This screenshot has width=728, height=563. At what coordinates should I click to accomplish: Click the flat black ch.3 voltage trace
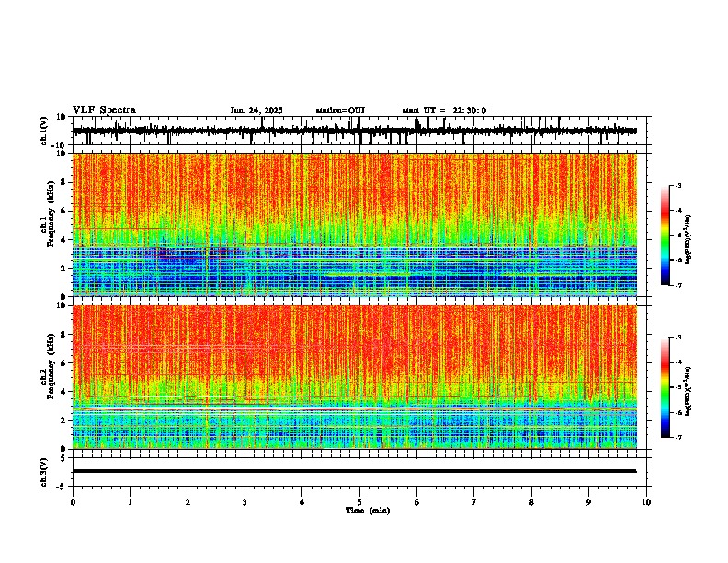[x=354, y=471]
